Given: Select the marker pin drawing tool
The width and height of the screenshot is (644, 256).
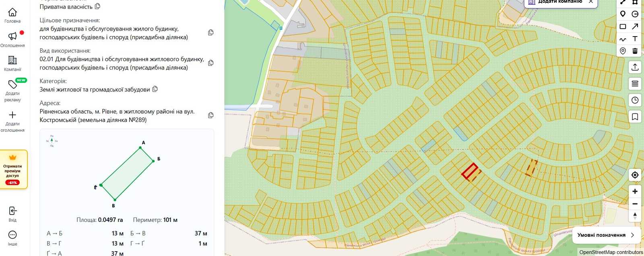Looking at the screenshot, I should click(x=623, y=14).
